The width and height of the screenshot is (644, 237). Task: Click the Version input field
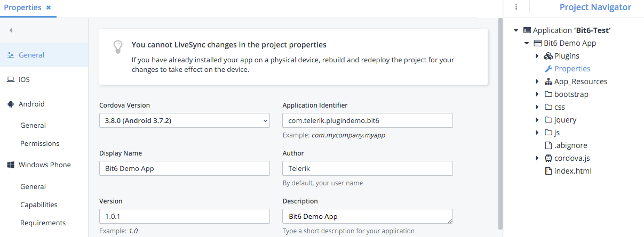(x=185, y=216)
